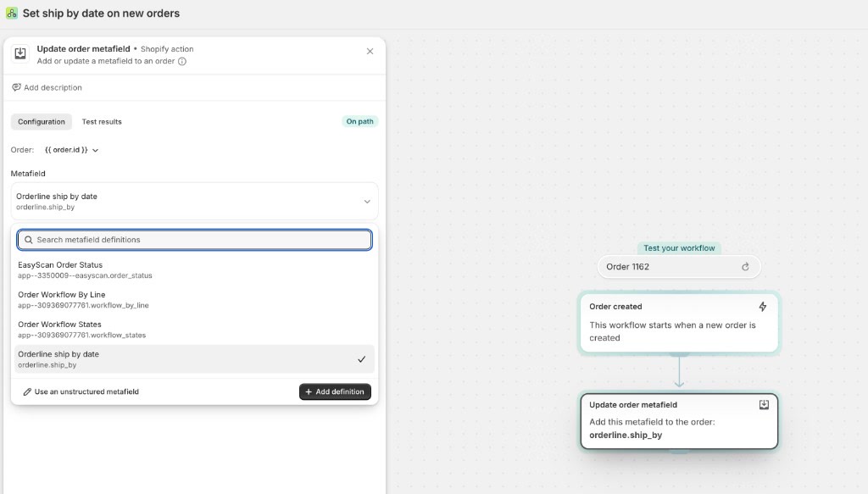Select the Update order metafield workflow node
Viewport: 868px width, 494px height.
(679, 421)
